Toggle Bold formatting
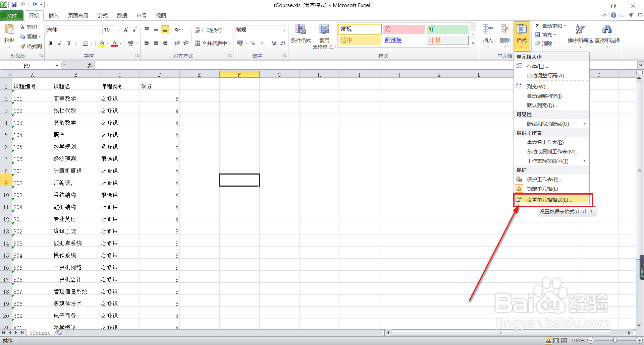This screenshot has height=345, width=644. [x=51, y=43]
